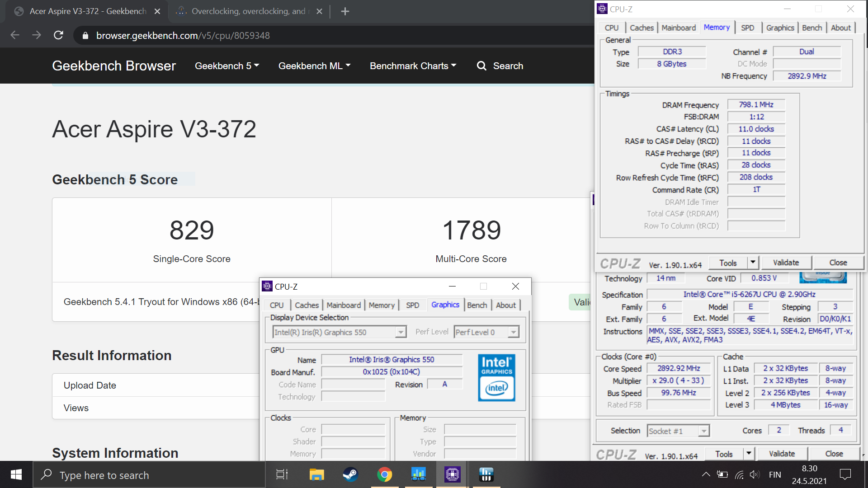Open Tools dropdown arrow in Memory window

[753, 263]
